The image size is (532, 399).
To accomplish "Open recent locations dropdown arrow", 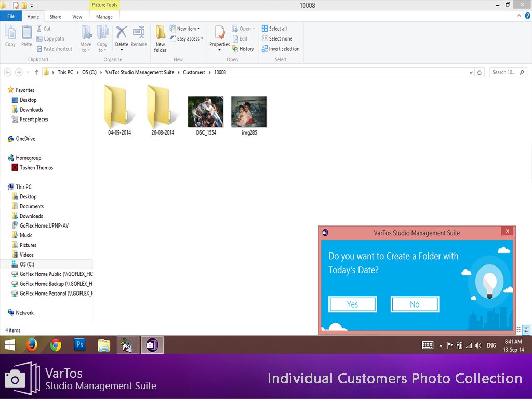I will [x=28, y=72].
